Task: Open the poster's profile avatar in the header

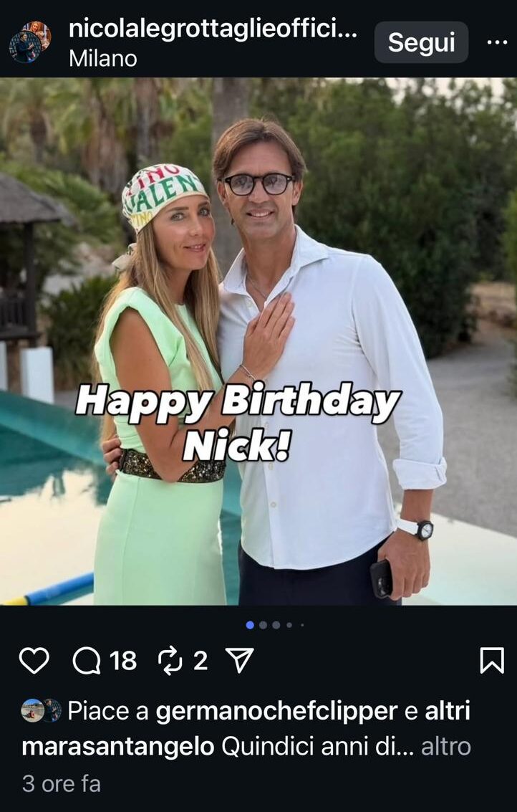Action: coord(30,42)
